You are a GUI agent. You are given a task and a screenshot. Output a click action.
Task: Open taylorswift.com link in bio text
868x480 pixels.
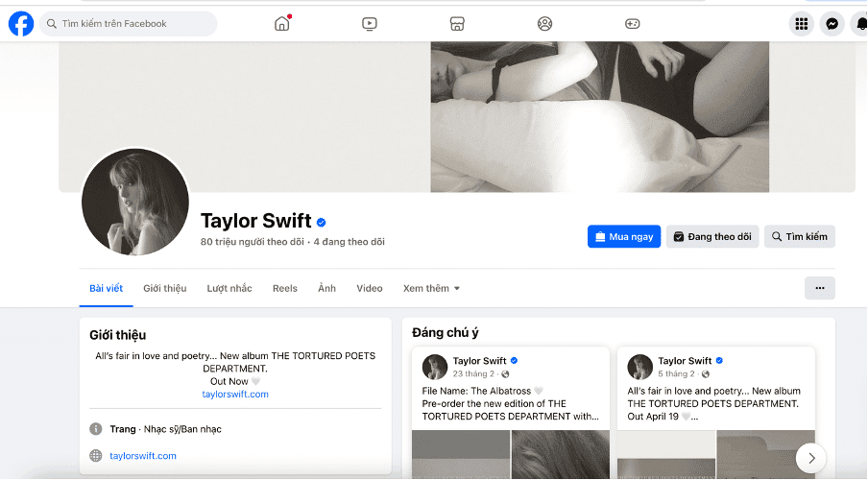click(234, 395)
